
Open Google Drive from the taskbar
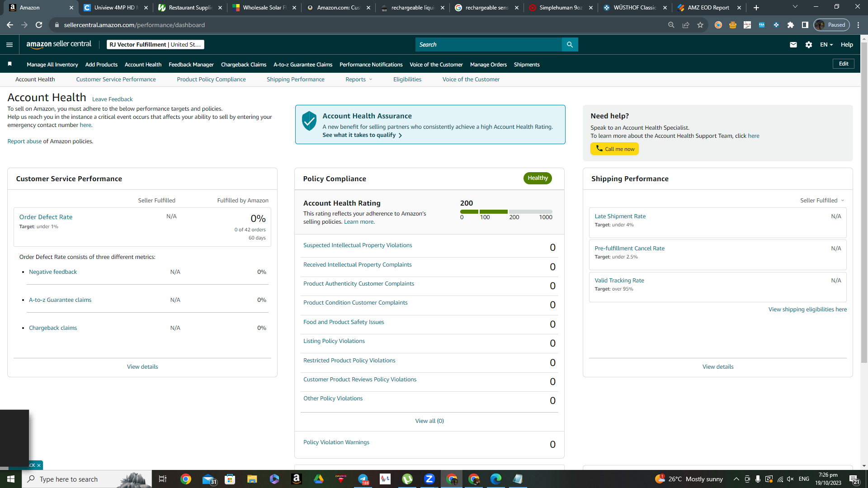319,479
